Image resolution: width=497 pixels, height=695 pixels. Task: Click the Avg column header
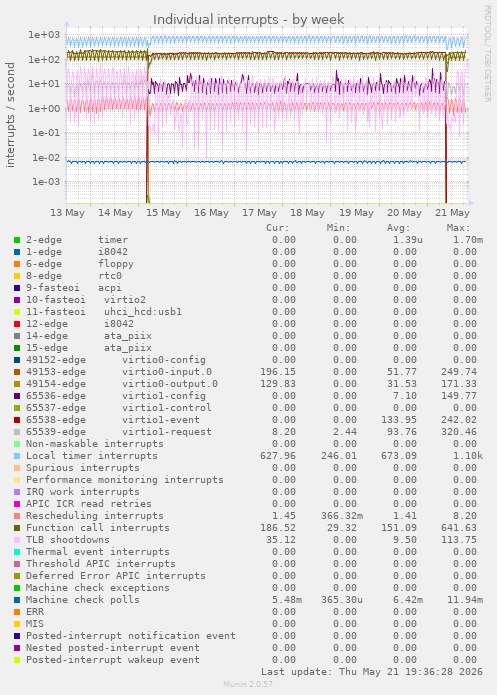[399, 228]
